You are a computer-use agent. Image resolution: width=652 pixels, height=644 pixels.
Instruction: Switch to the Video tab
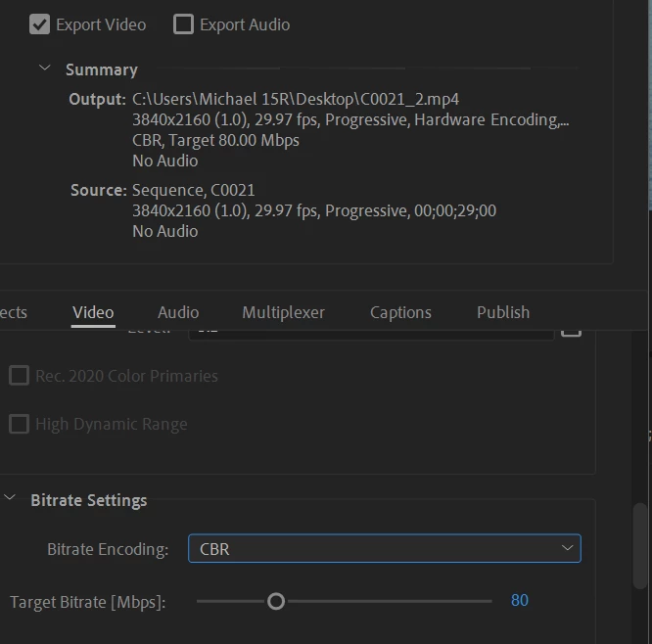click(x=93, y=312)
